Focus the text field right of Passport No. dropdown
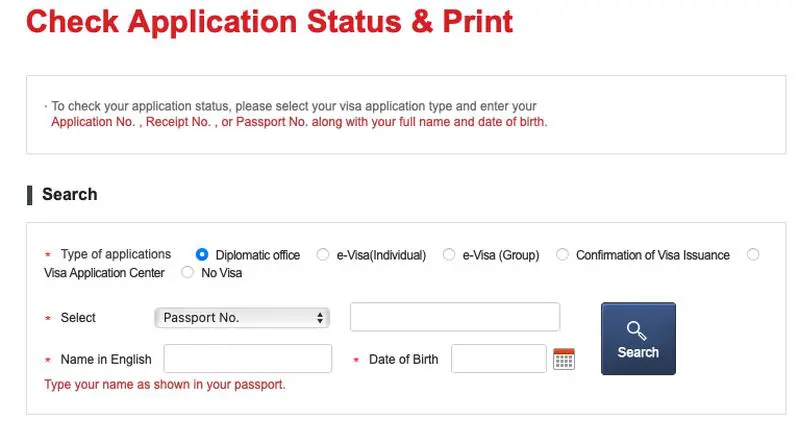The width and height of the screenshot is (800, 444). click(x=455, y=318)
